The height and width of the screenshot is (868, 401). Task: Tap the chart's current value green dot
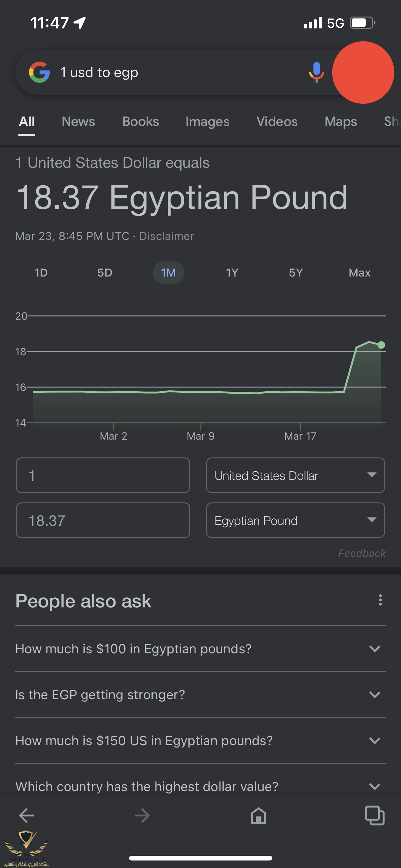coord(381,345)
